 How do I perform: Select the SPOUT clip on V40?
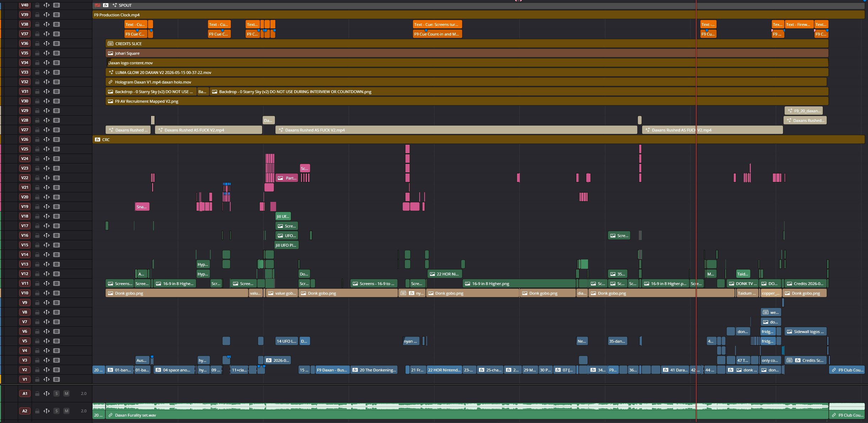(x=478, y=5)
